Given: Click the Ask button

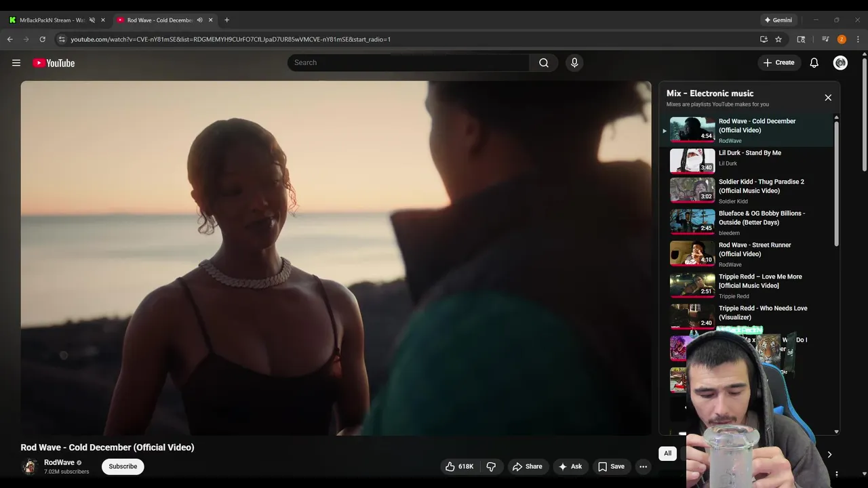Looking at the screenshot, I should [570, 466].
